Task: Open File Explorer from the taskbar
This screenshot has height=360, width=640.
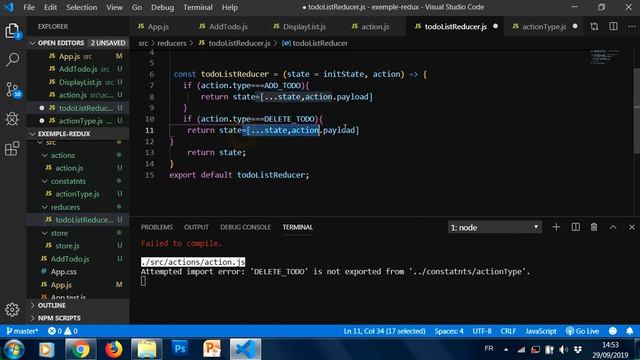Action: coord(147,349)
